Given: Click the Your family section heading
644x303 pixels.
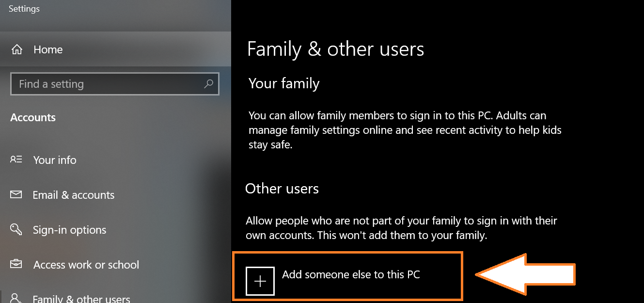Looking at the screenshot, I should (284, 83).
